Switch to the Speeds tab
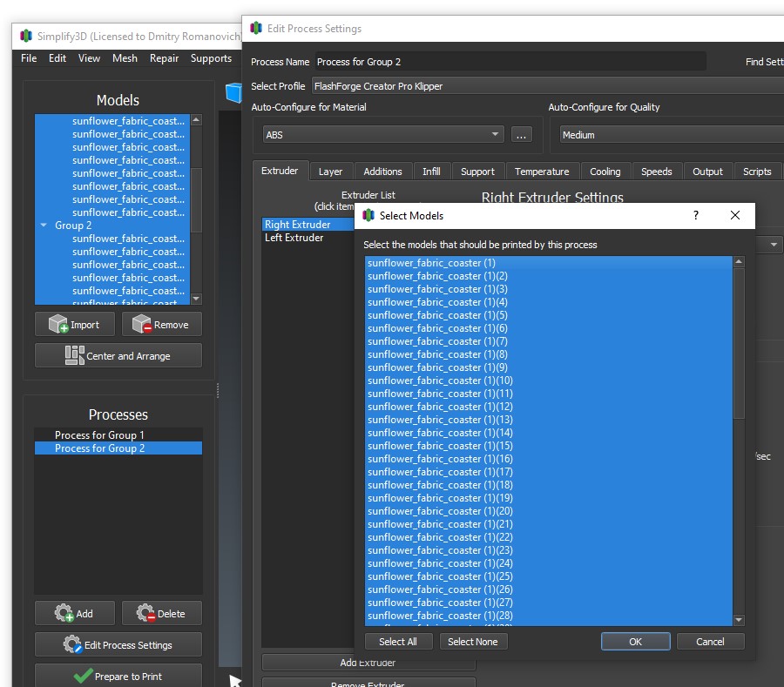 point(657,172)
